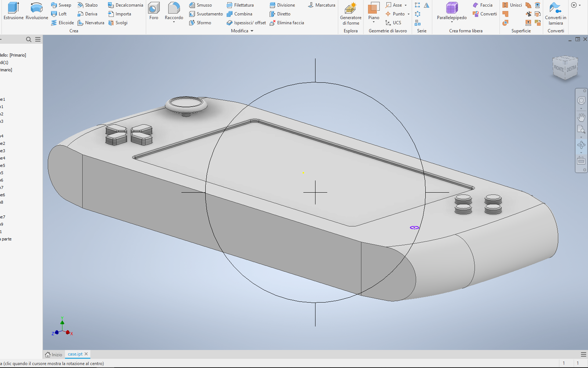Click the Combina tool

click(239, 14)
